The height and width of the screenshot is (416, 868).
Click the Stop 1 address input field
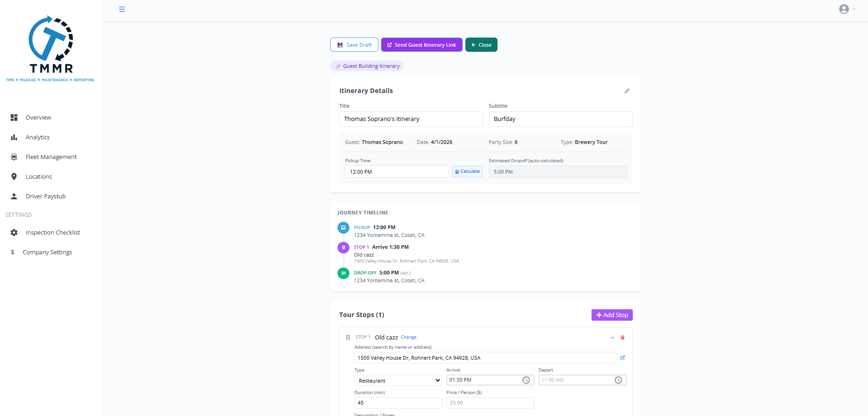(485, 358)
